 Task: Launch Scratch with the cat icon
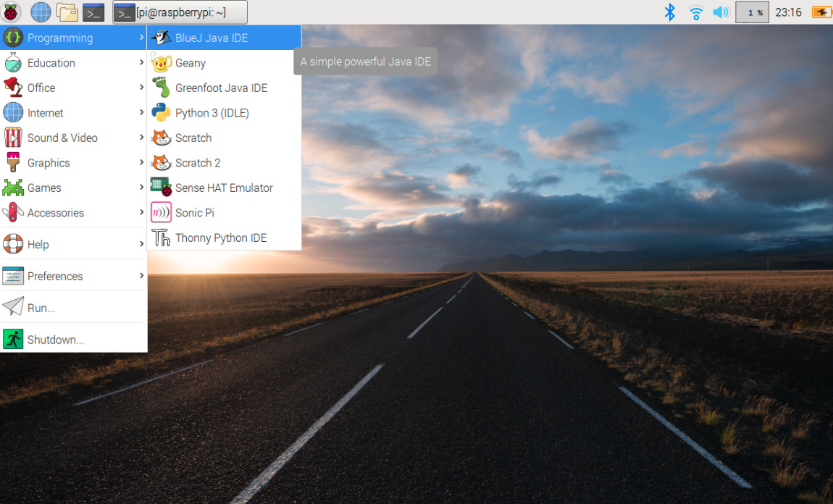pyautogui.click(x=225, y=138)
